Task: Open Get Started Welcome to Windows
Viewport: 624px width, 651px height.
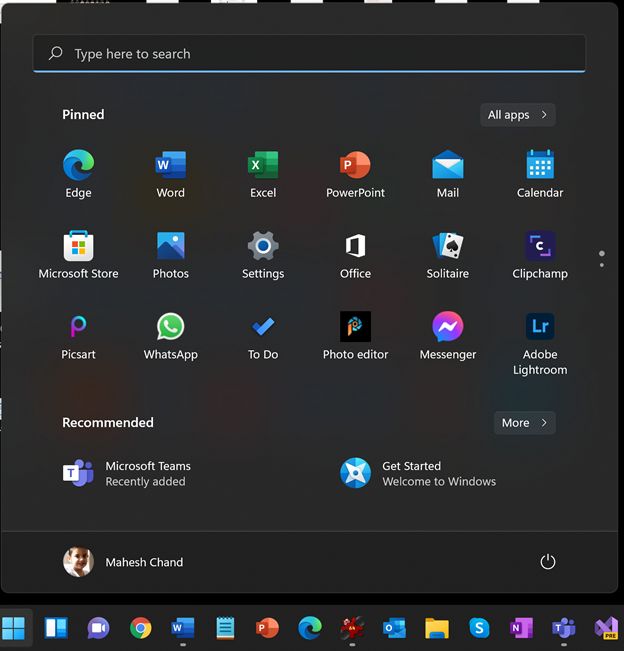Action: [x=418, y=473]
